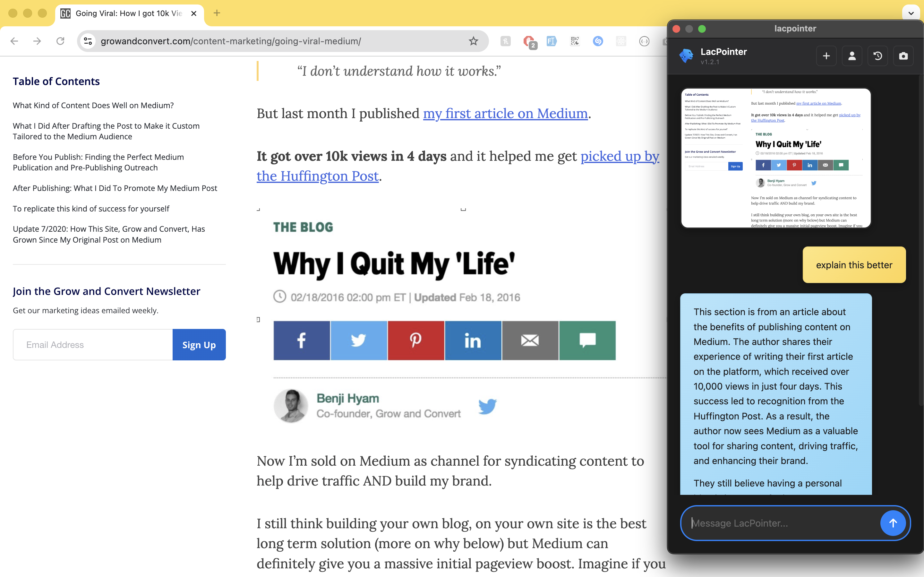This screenshot has width=924, height=577.
Task: Start a new chat with plus button
Action: 826,56
